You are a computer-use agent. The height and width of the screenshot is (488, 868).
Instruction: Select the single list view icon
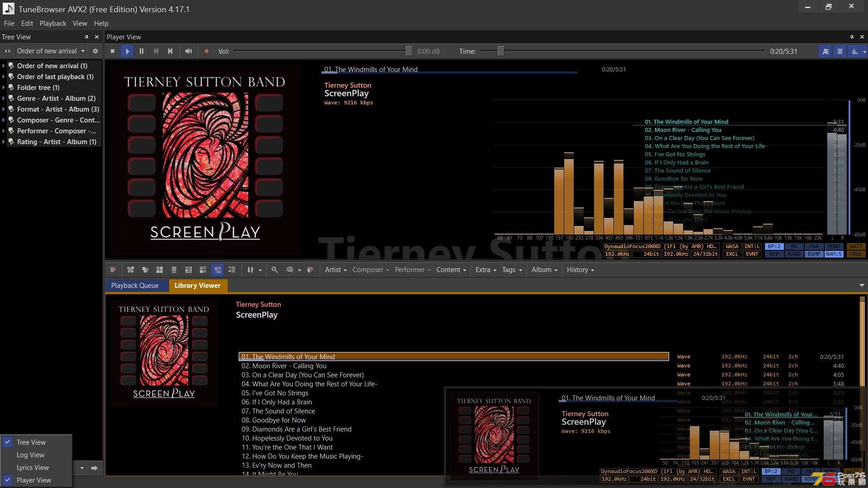point(174,270)
